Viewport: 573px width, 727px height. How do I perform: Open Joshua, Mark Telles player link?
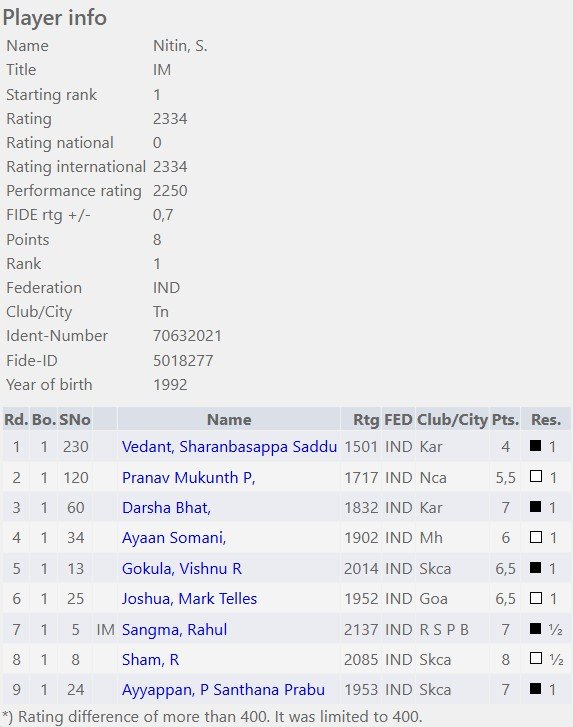[189, 599]
